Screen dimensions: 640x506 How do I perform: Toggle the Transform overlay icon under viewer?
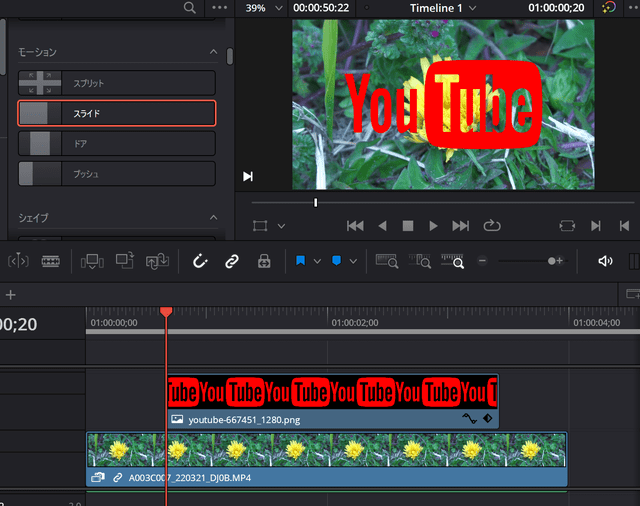[x=260, y=226]
